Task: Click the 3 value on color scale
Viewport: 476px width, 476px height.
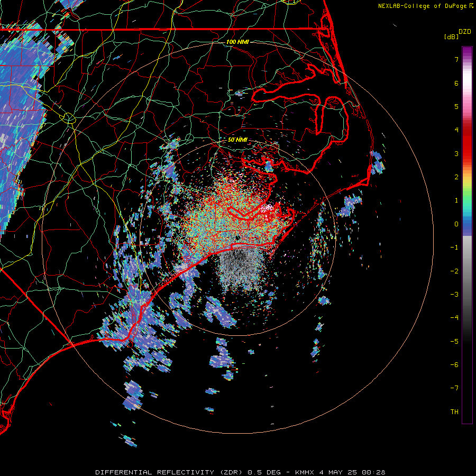Action: point(456,153)
